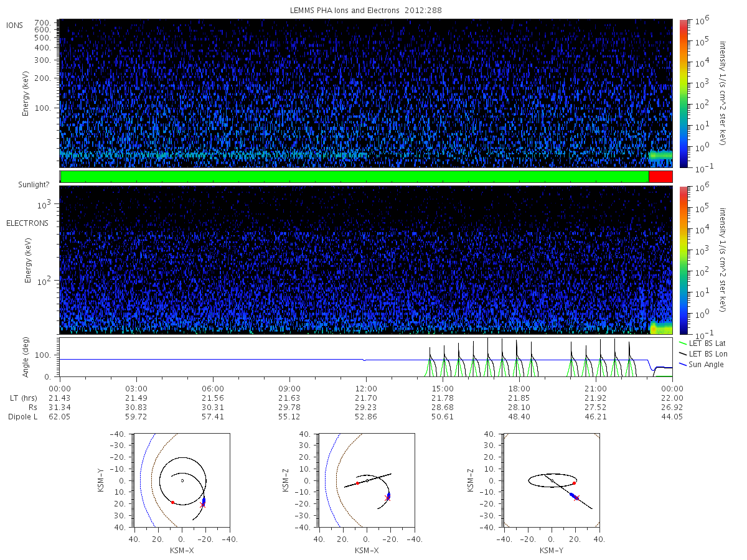
Task: Select the LET BS Lon legend entry
Action: 707,353
